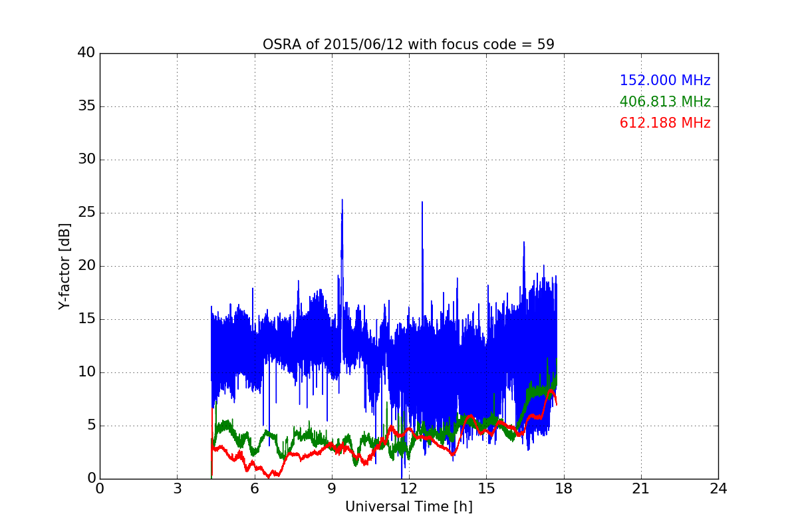Screen dimensions: 798x532
Task: Click x-axis tick label 24
Action: (718, 489)
